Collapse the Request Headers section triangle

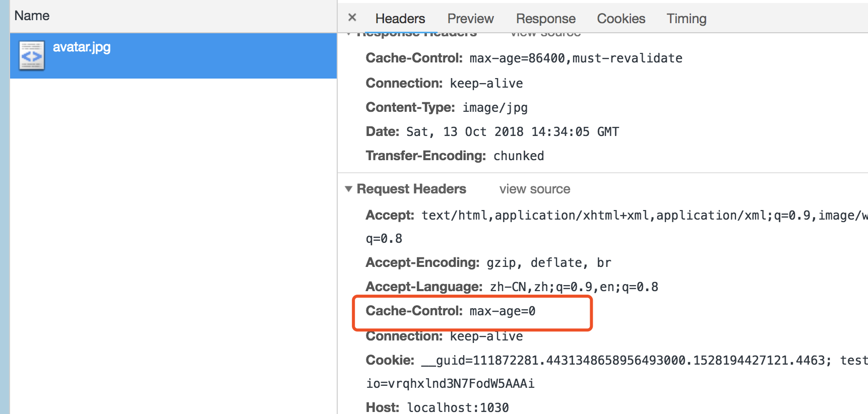pos(348,189)
